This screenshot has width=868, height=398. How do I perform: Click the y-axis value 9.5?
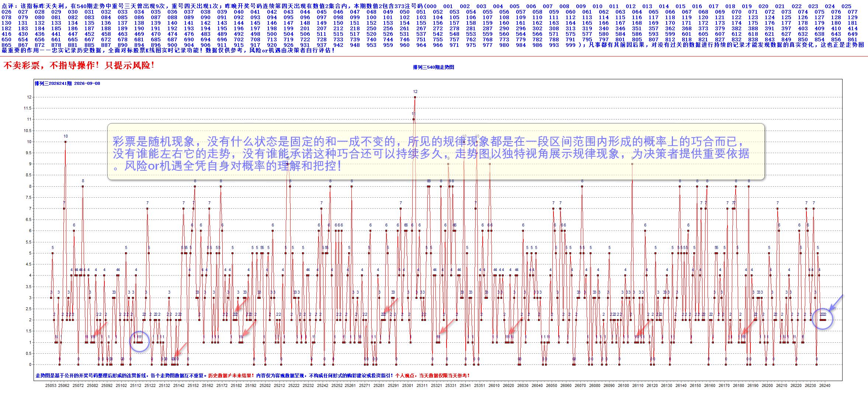point(29,153)
